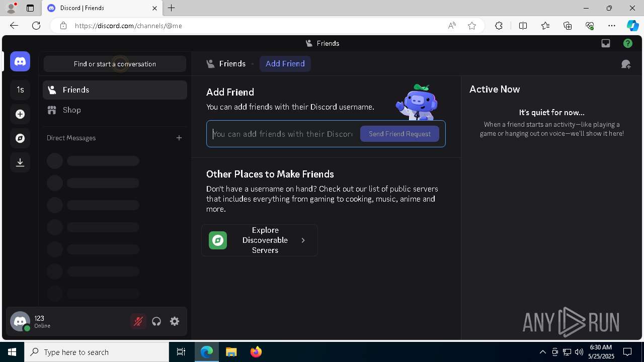
Task: Show hidden tray icons chevron
Action: coord(543,352)
